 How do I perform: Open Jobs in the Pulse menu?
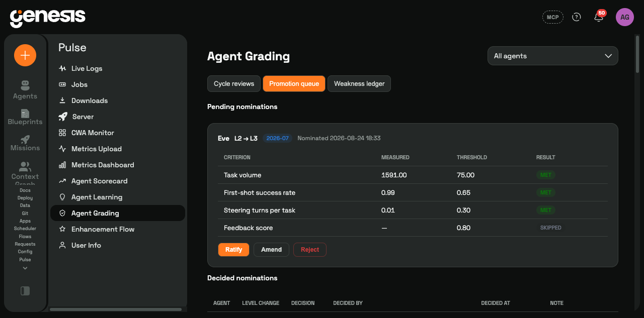[x=118, y=84]
